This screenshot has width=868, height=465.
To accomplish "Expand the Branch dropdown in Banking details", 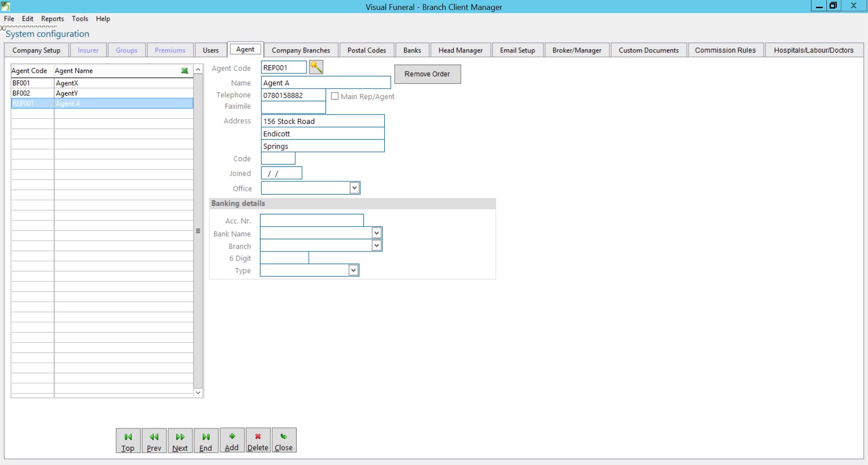I will point(376,245).
